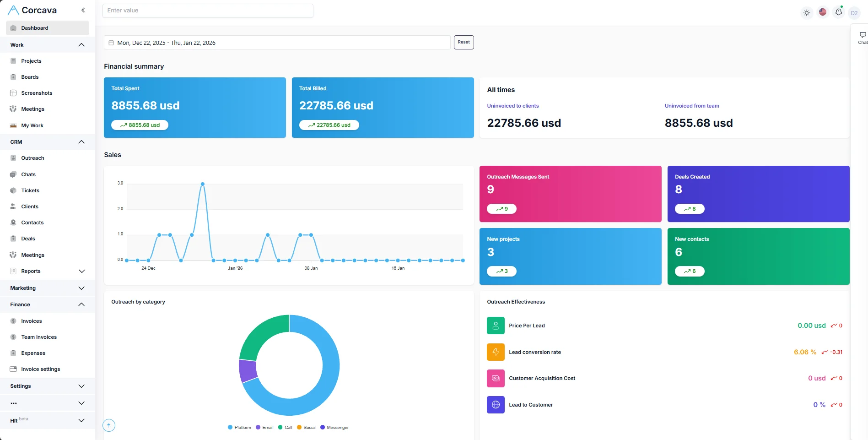Image resolution: width=868 pixels, height=440 pixels.
Task: Select Boards from the Work menu
Action: pos(30,76)
